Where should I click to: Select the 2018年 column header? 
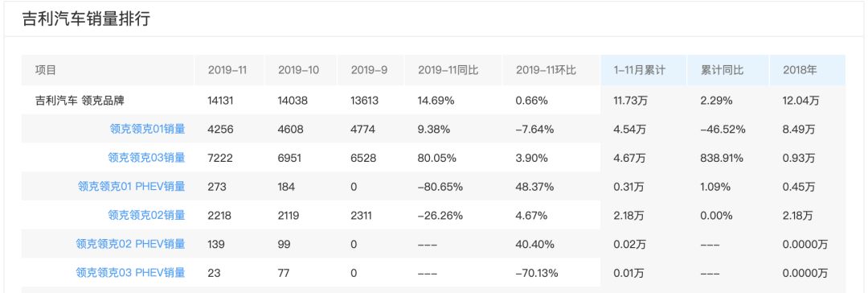(800, 71)
